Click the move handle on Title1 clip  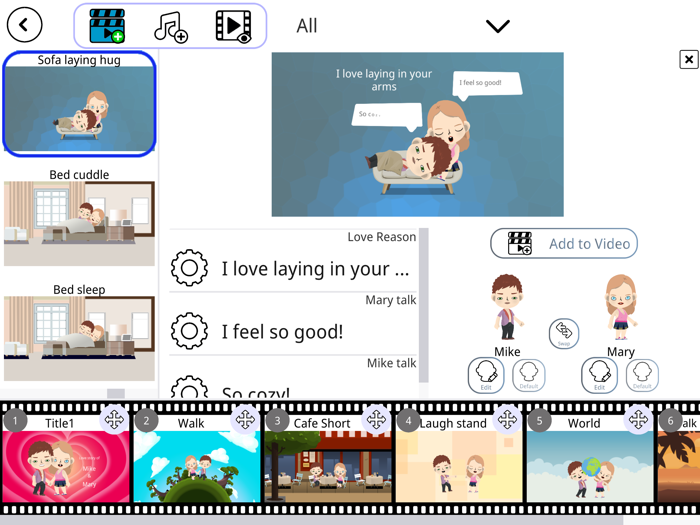pyautogui.click(x=114, y=420)
